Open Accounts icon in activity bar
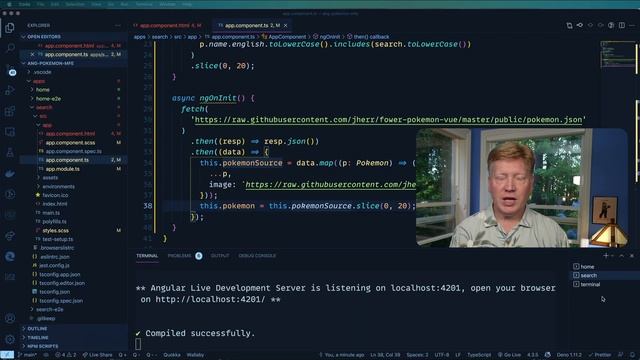This screenshot has width=640, height=360. click(10, 318)
